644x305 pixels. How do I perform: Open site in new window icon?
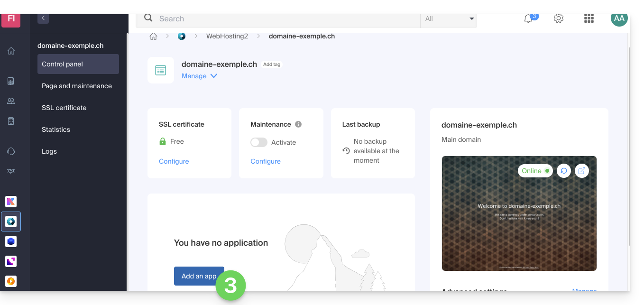click(582, 171)
